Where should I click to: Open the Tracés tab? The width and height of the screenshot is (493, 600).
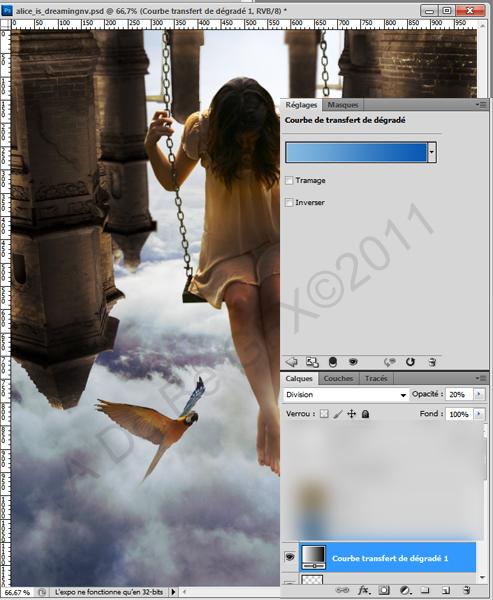[376, 378]
